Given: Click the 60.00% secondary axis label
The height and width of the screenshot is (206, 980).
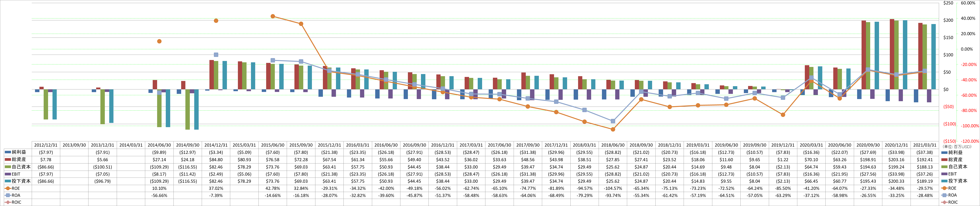Looking at the screenshot, I should tap(968, 3).
